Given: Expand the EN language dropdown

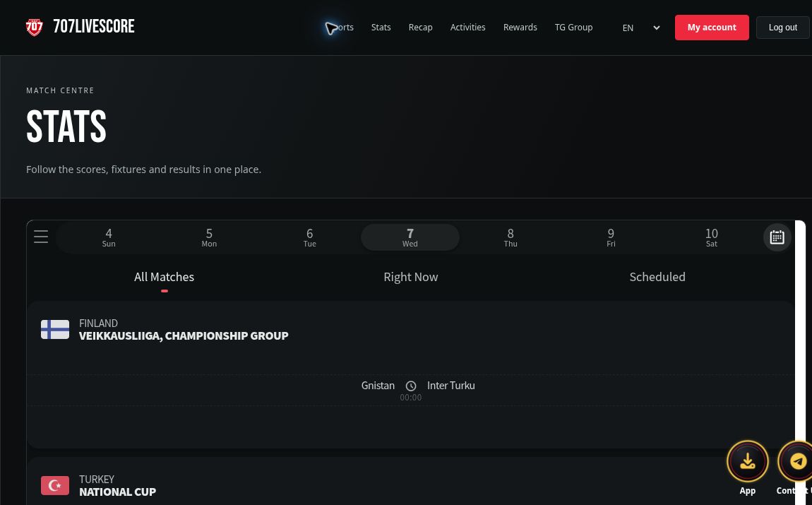Looking at the screenshot, I should click(641, 28).
